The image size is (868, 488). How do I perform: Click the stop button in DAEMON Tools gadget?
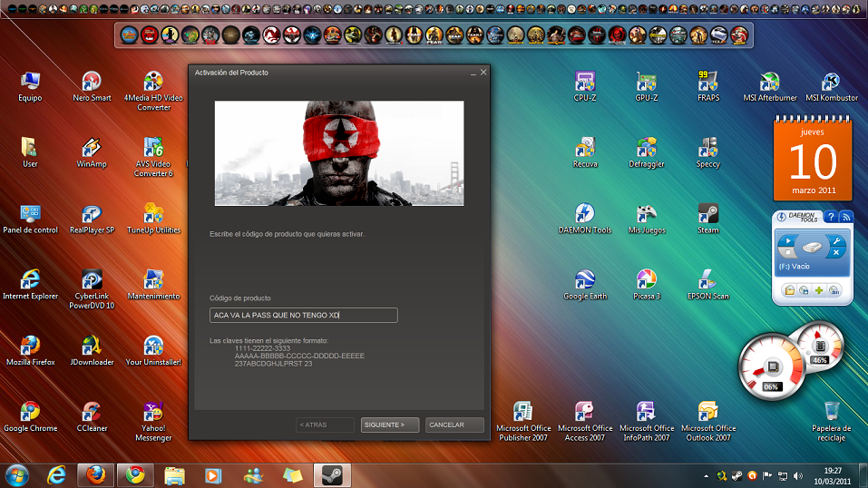[787, 252]
